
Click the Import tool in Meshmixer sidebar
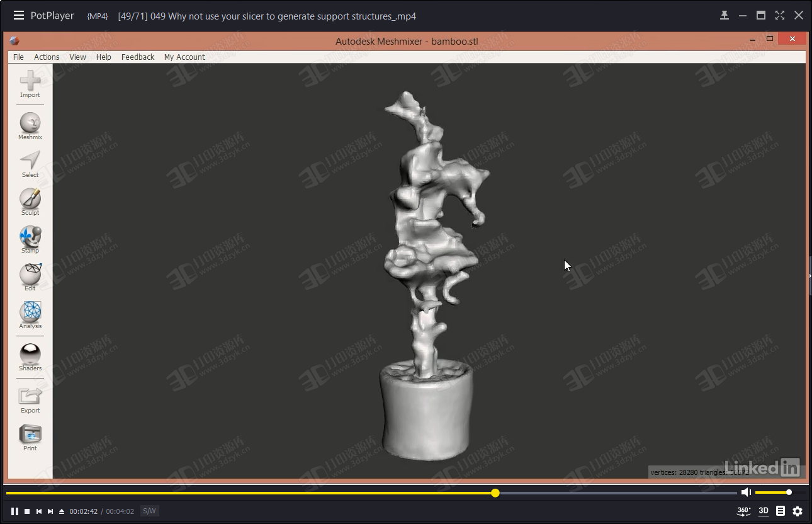(30, 84)
